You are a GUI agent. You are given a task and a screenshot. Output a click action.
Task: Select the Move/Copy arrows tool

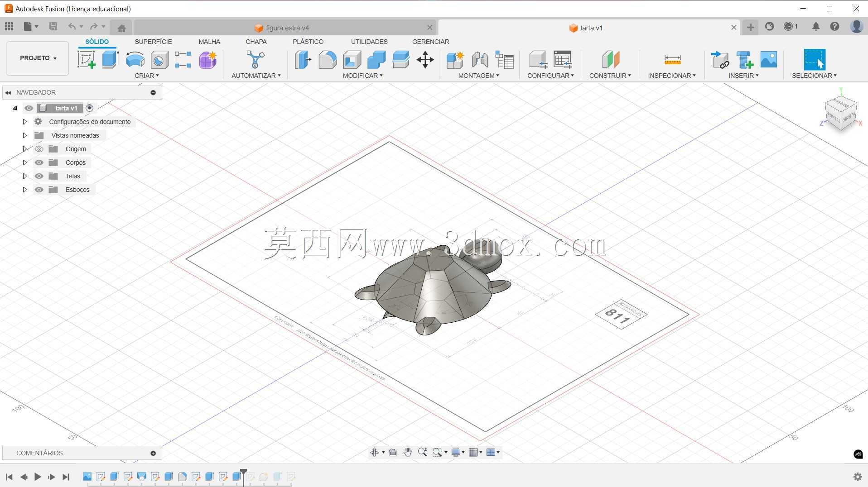click(x=425, y=60)
